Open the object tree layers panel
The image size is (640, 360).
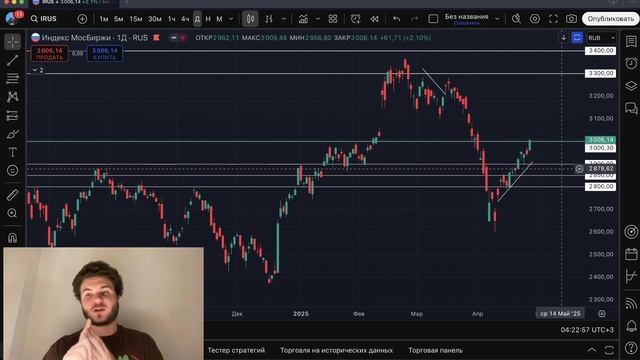pyautogui.click(x=631, y=86)
